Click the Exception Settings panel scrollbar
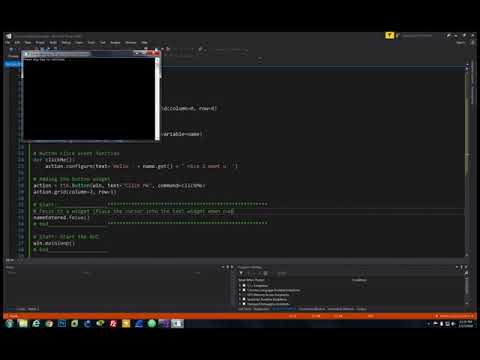This screenshot has height=360, width=480. pos(467,288)
